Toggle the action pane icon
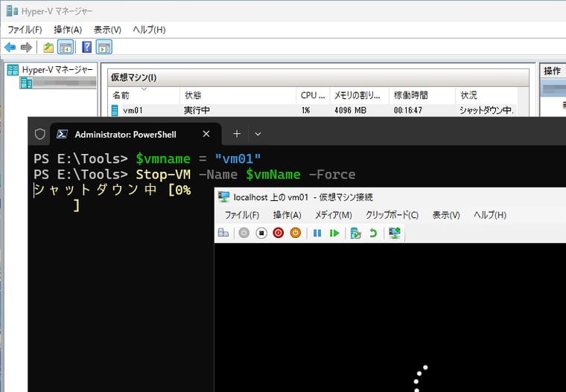This screenshot has width=566, height=392. (104, 48)
